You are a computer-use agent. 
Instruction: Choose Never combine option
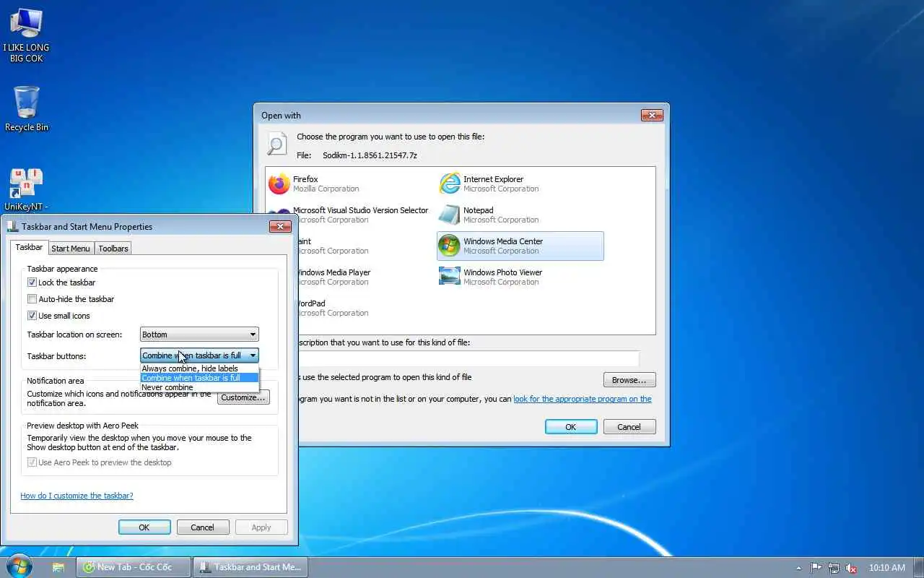click(x=199, y=387)
